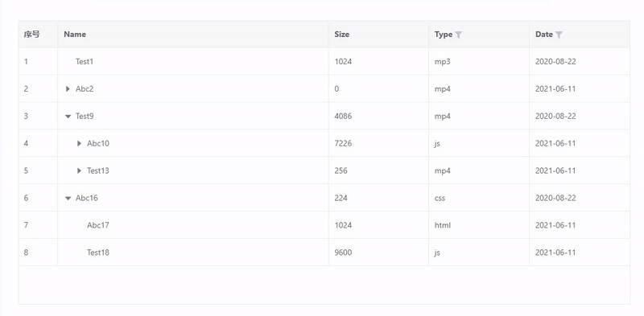The image size is (644, 316).
Task: Select the Test18 row name
Action: [x=98, y=252]
